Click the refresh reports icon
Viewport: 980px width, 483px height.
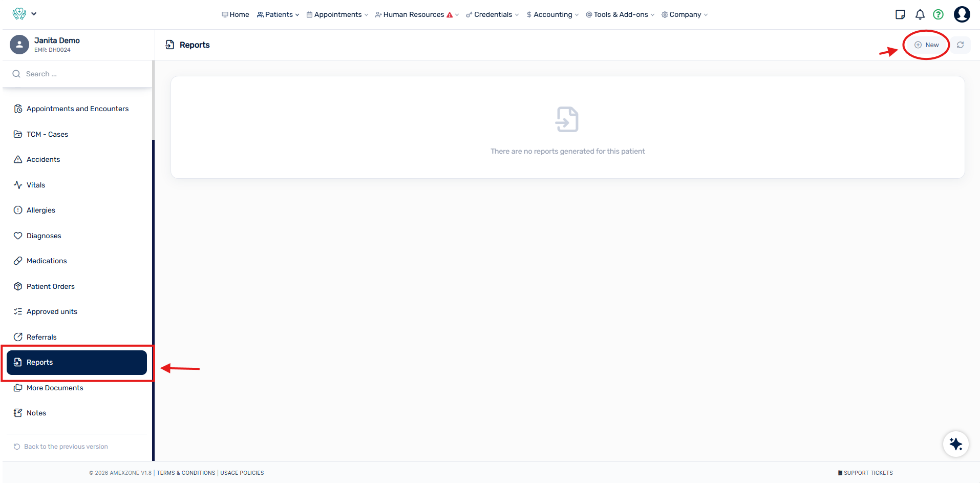pos(961,45)
